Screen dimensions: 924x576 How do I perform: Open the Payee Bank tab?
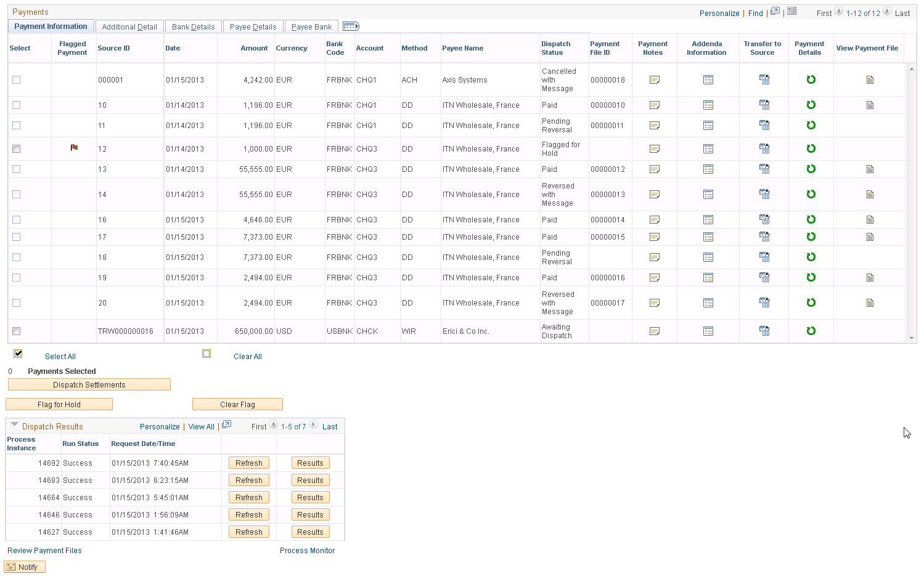311,26
